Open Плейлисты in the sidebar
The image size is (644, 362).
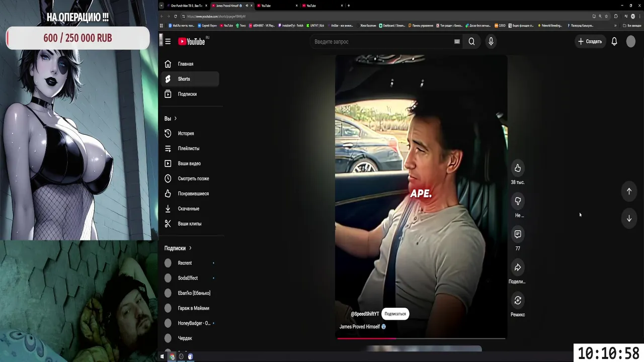click(190, 148)
